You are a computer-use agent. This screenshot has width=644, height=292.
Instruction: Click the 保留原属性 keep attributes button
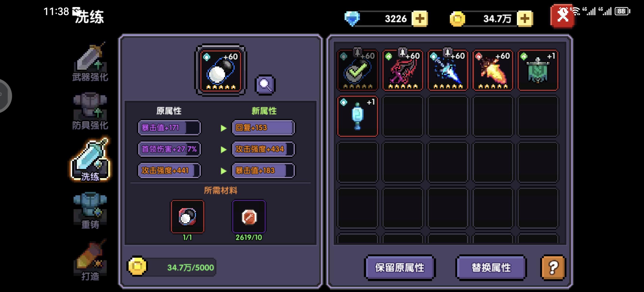[x=400, y=267]
